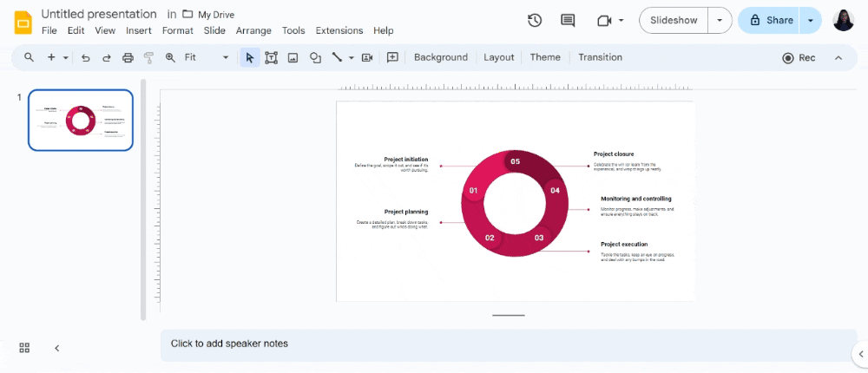
Task: Insert a video with toolbar icon
Action: [x=367, y=57]
